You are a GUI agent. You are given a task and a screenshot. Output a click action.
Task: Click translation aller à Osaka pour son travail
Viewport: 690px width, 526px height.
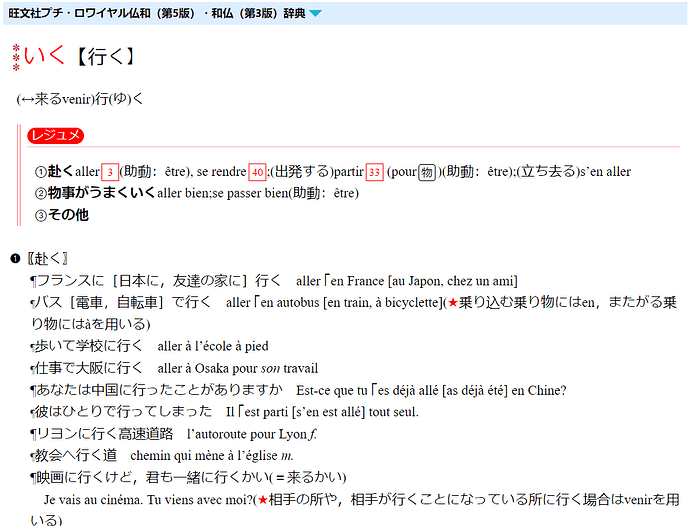click(238, 368)
